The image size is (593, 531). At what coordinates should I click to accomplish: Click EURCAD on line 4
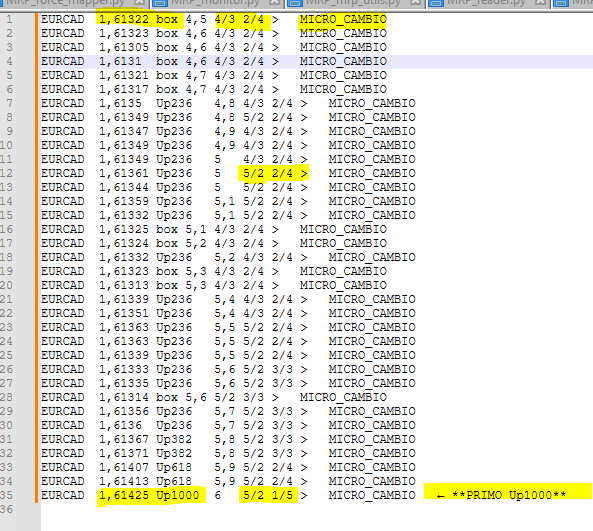pyautogui.click(x=62, y=61)
